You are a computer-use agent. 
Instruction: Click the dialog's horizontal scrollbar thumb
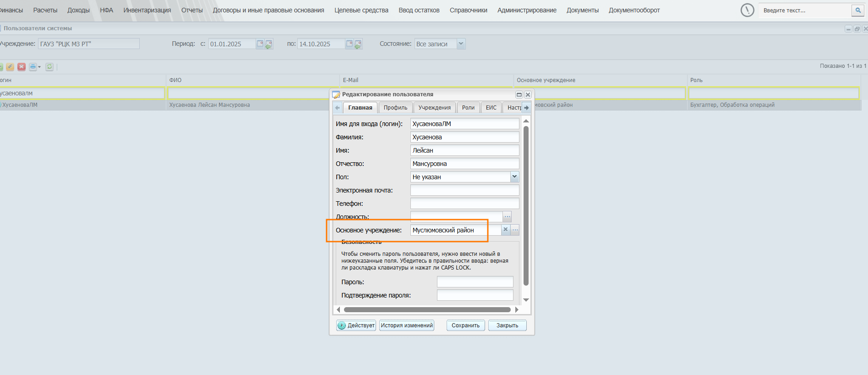point(427,309)
